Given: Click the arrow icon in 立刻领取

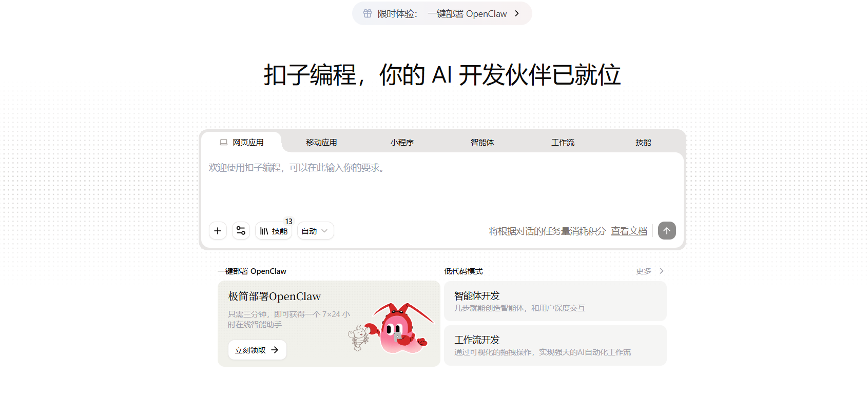Looking at the screenshot, I should pos(275,350).
